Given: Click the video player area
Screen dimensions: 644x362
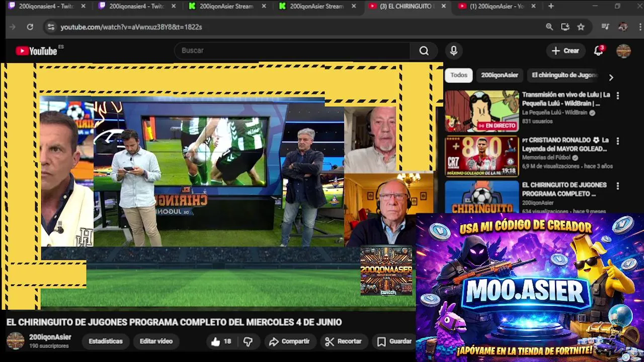Looking at the screenshot, I should pyautogui.click(x=221, y=186).
